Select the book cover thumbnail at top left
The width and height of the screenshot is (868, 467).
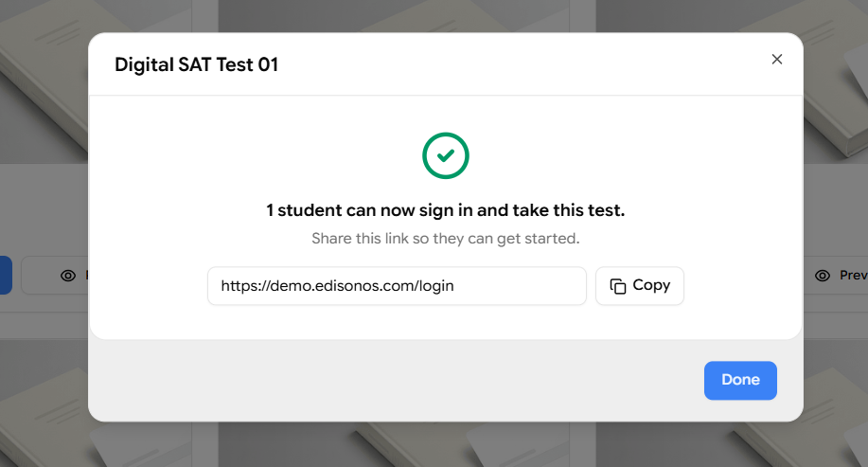[x=44, y=81]
